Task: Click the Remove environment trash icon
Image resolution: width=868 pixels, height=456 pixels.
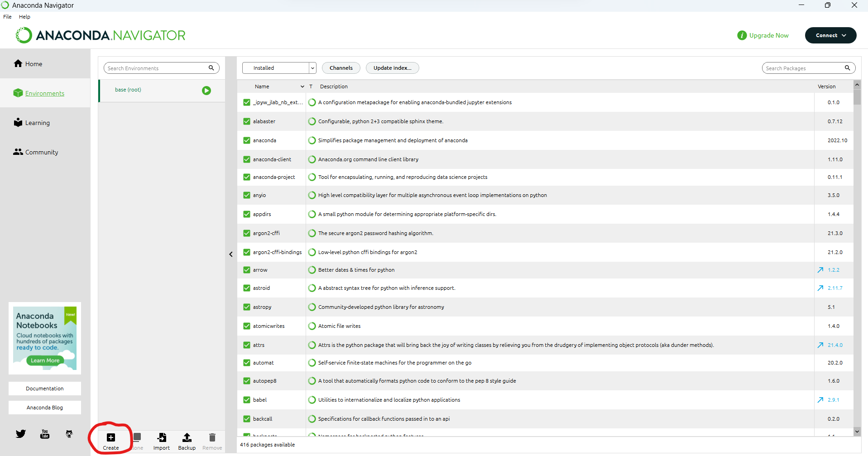Action: point(212,437)
